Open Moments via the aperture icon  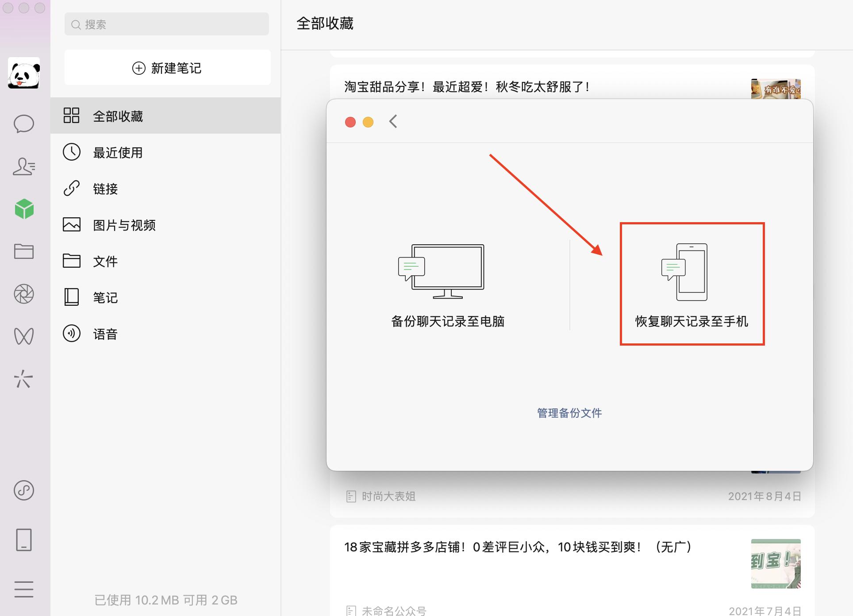[x=24, y=293]
